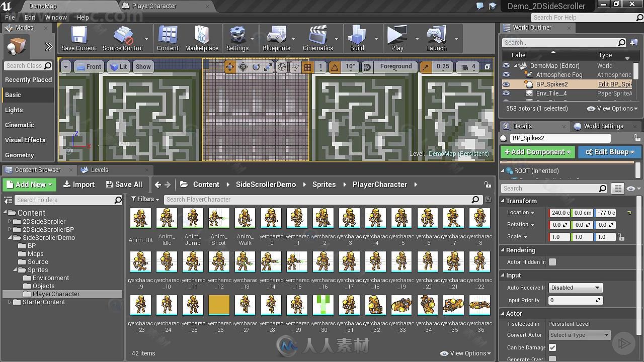The height and width of the screenshot is (362, 644).
Task: Toggle visibility of Env_Tile_4 actor
Action: point(506,94)
